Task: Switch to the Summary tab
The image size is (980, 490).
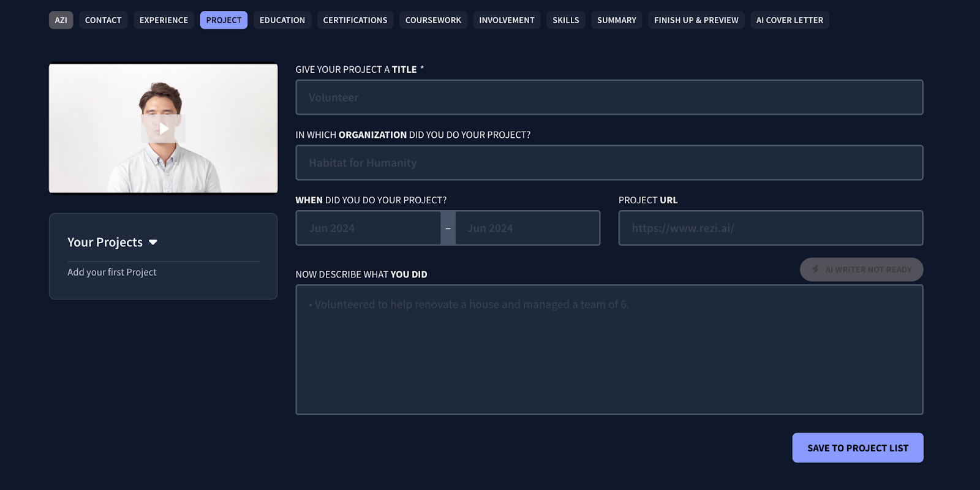Action: pyautogui.click(x=617, y=20)
